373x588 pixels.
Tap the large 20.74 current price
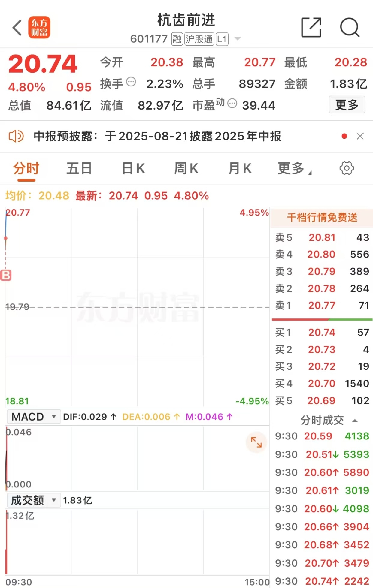(43, 64)
